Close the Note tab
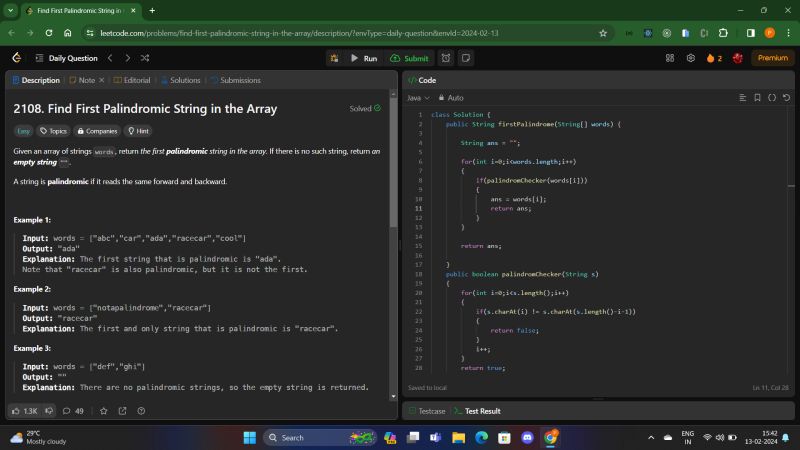This screenshot has width=800, height=450. (x=102, y=80)
